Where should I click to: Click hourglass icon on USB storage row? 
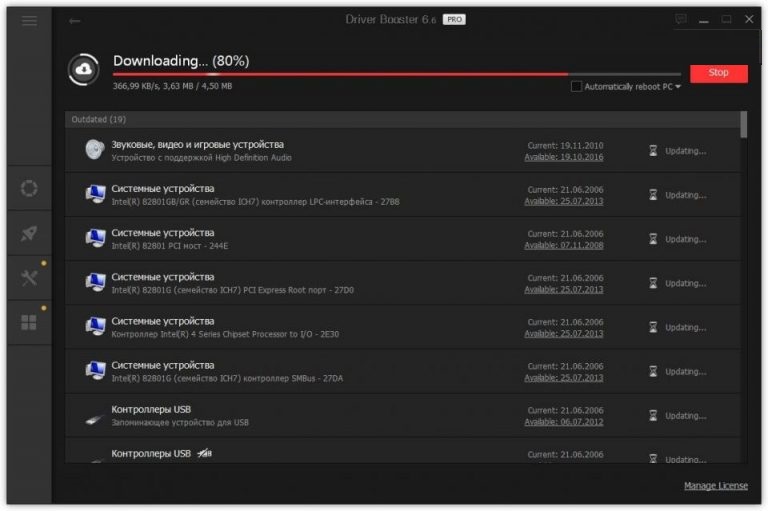[653, 415]
